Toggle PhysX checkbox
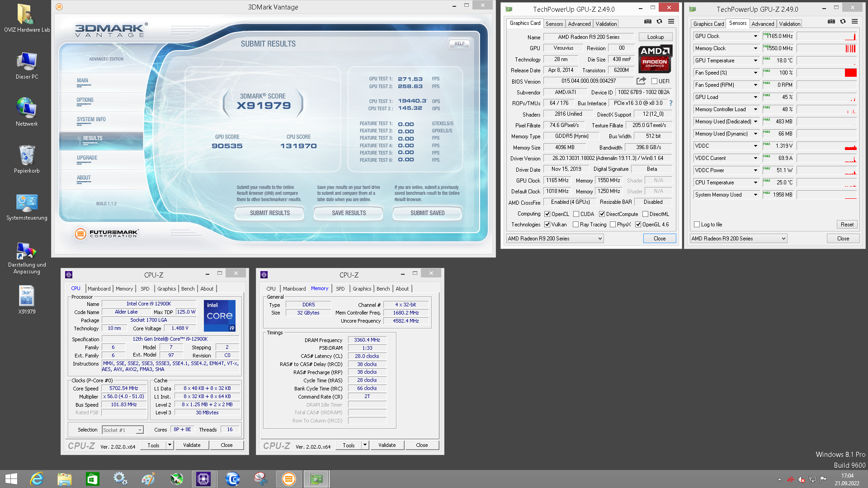Image resolution: width=868 pixels, height=488 pixels. point(613,225)
